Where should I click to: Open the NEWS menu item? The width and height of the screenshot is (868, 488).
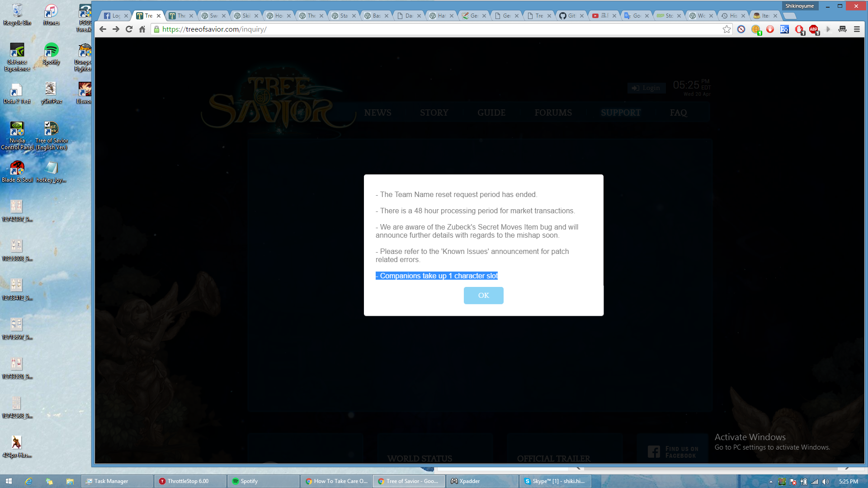(x=377, y=113)
